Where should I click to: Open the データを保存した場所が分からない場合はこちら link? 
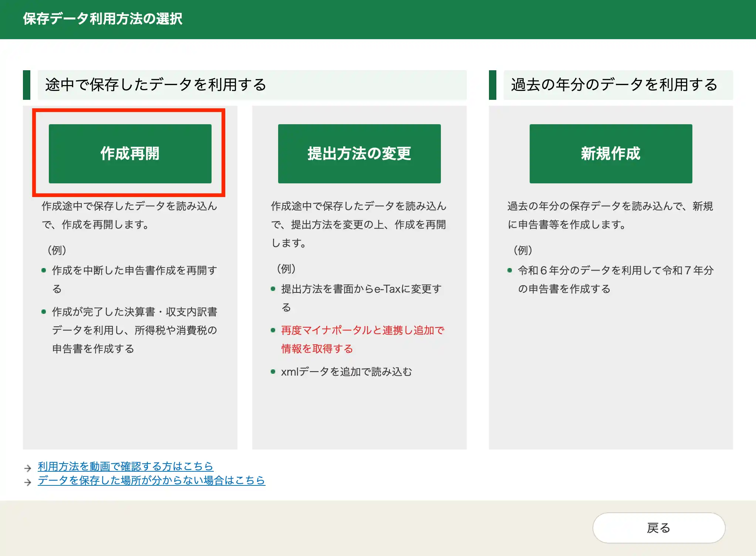coord(151,480)
